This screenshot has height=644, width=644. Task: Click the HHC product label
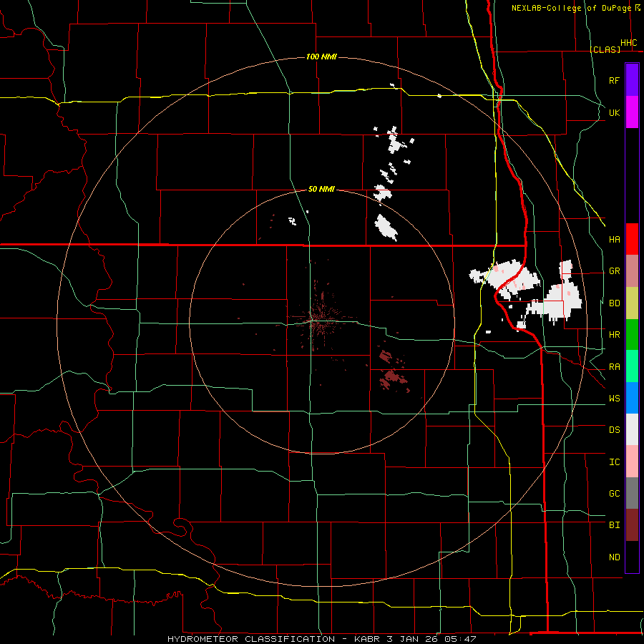[629, 43]
